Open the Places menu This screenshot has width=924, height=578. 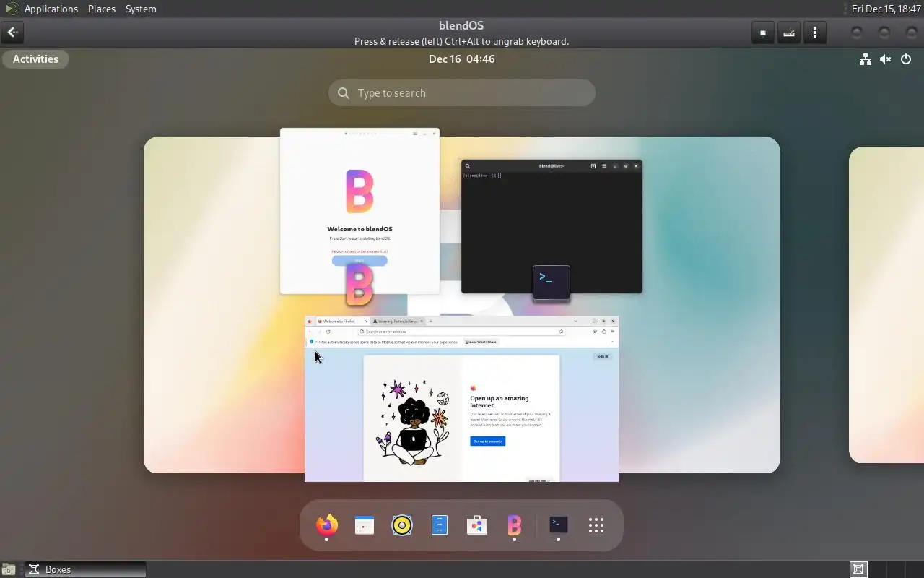pyautogui.click(x=102, y=9)
